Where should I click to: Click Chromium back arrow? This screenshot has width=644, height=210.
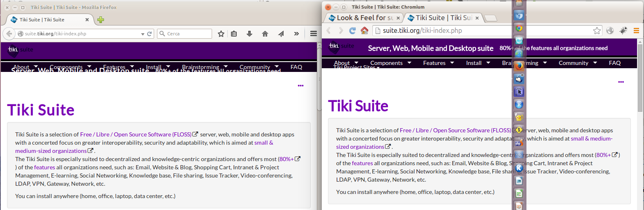click(329, 30)
